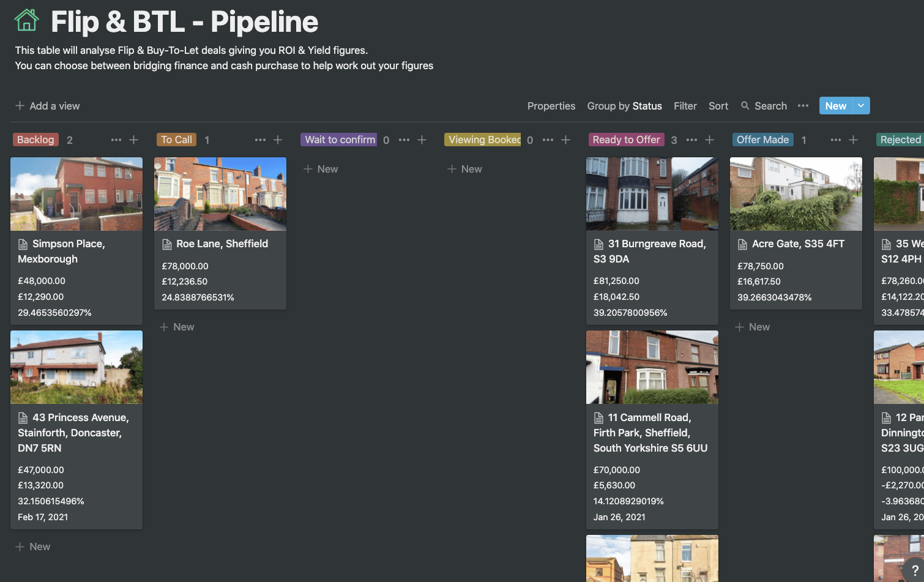Click page icon on 43 Princess Avenue card

(23, 418)
